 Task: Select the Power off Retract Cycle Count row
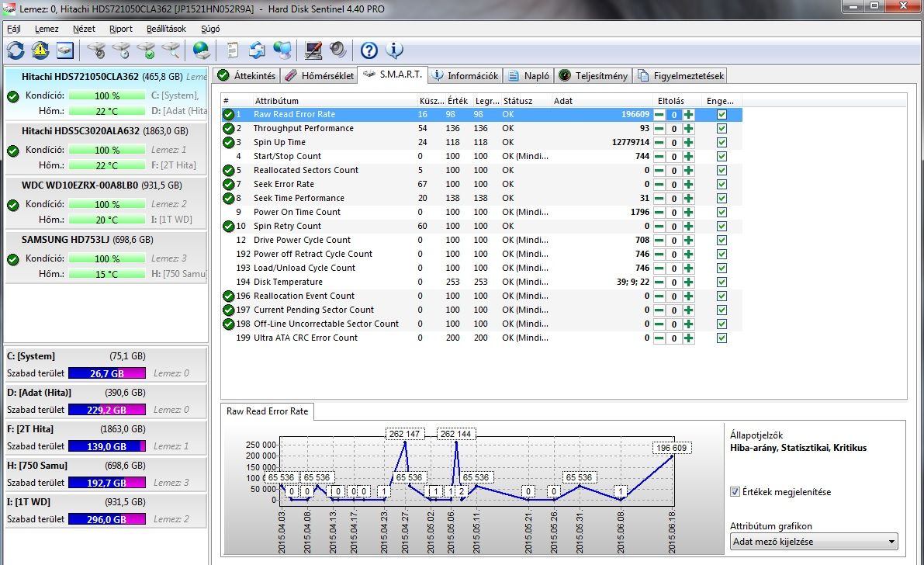(x=482, y=255)
